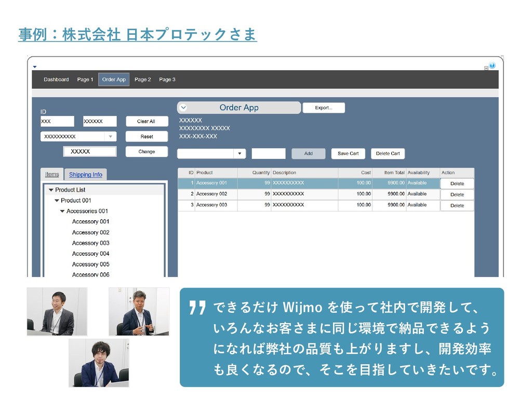Sort by the Item Total column header

tap(389, 172)
